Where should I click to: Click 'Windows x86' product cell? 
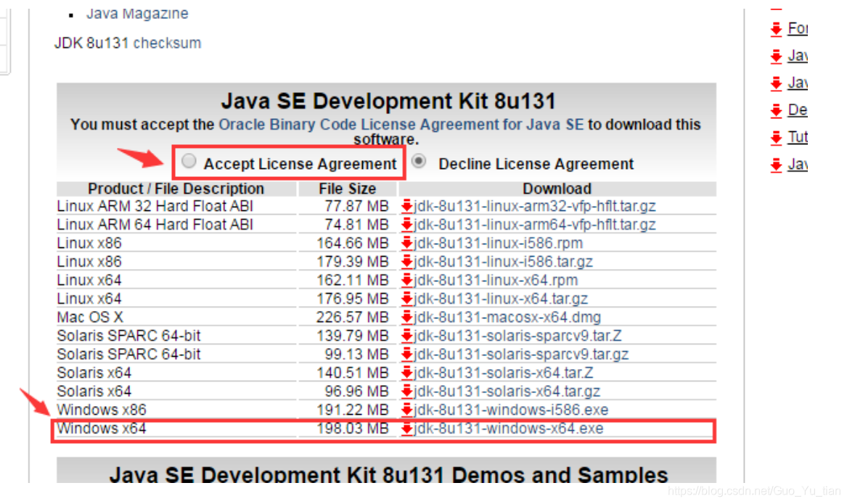(102, 410)
